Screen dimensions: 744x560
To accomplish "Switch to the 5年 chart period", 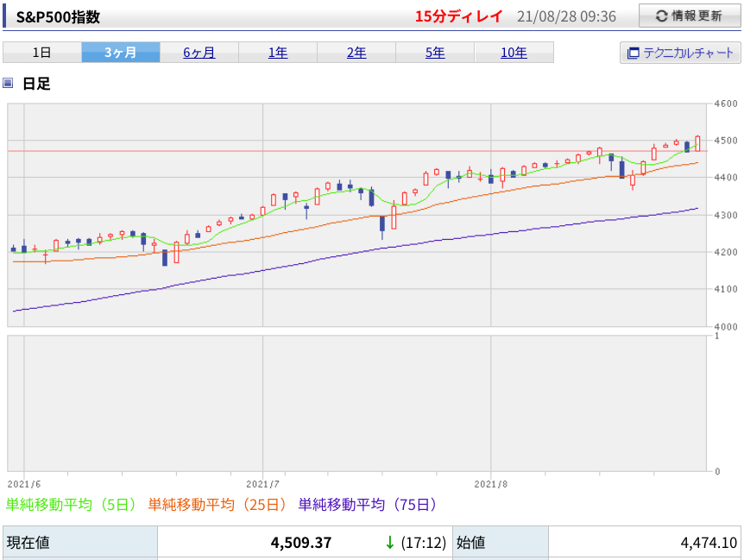I will 435,52.
